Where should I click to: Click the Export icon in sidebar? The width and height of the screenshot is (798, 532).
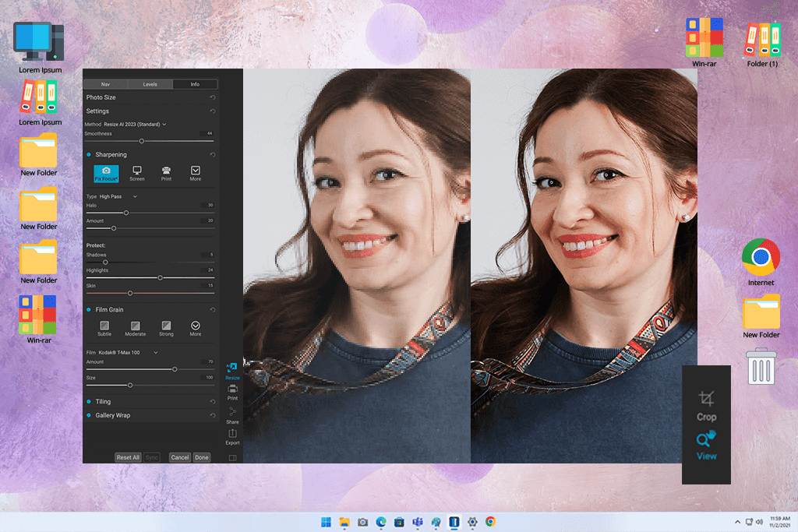tap(232, 433)
